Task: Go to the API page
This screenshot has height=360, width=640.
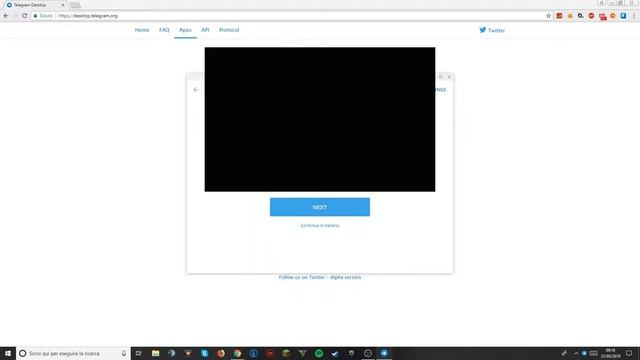Action: pos(205,30)
